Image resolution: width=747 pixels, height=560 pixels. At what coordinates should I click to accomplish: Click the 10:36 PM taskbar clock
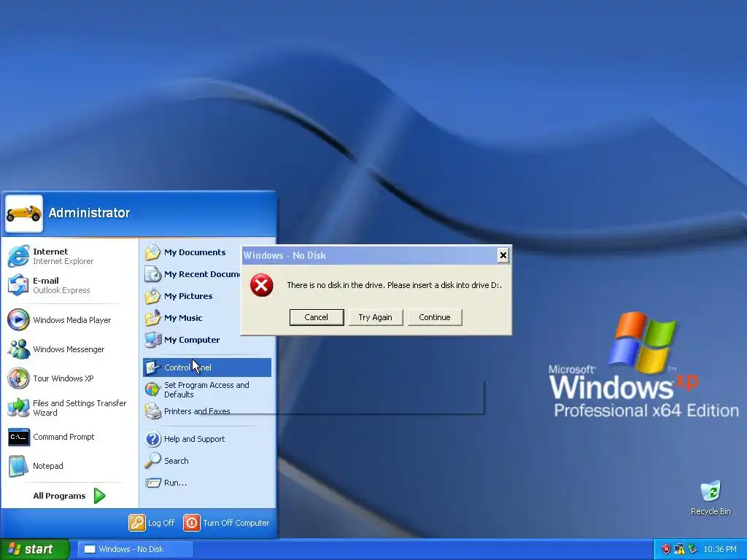(x=719, y=549)
